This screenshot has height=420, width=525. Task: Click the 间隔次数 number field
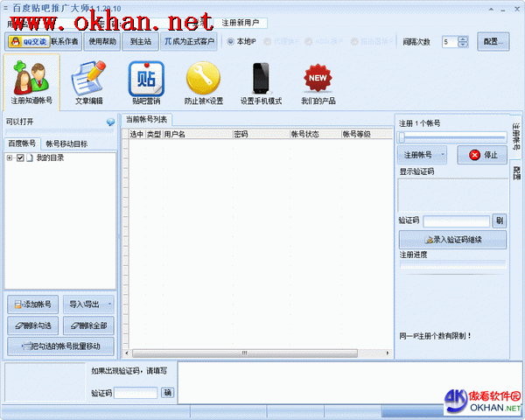tap(450, 42)
